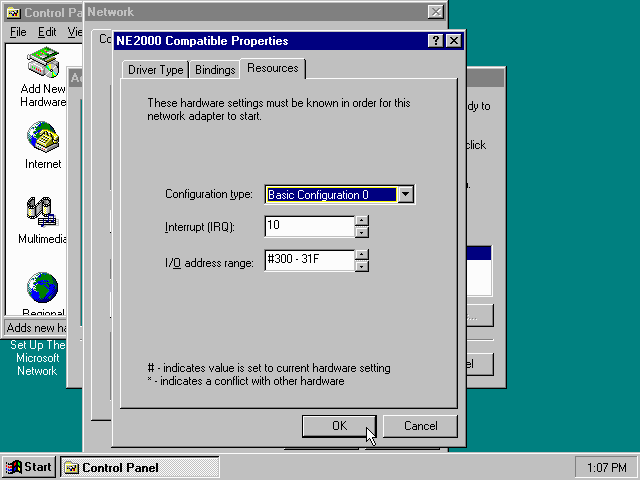
Task: Switch to the Bindings tab
Action: click(x=215, y=70)
